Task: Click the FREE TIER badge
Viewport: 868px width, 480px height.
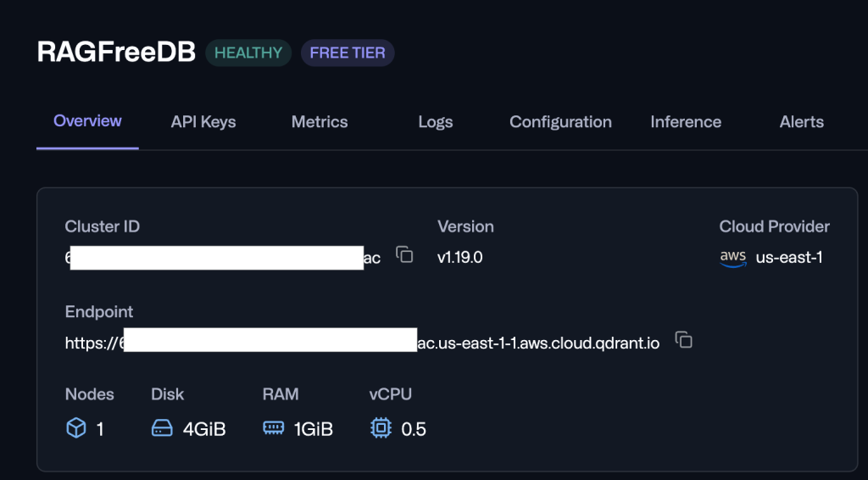Action: [348, 53]
